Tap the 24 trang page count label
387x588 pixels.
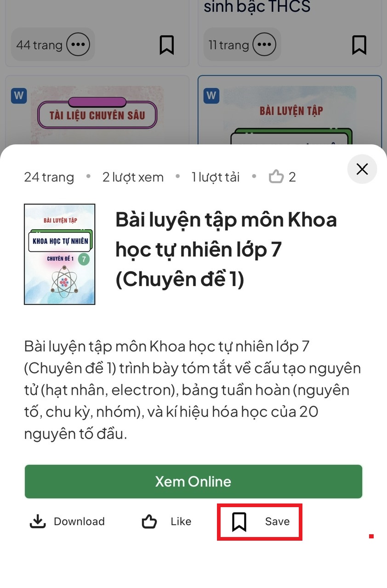(49, 177)
